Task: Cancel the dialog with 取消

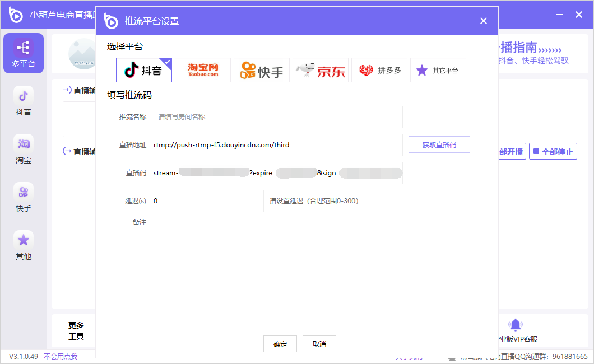Action: point(319,344)
